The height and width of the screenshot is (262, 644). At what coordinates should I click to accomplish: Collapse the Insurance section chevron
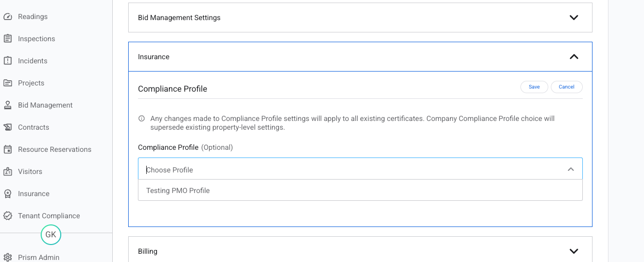[573, 57]
